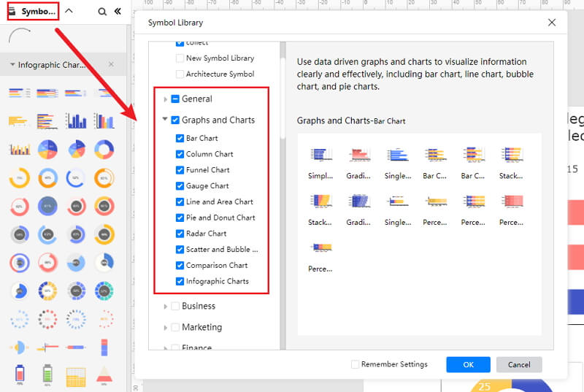Close the Symbol Library dialog
Viewport: 584px width, 392px height.
click(552, 23)
